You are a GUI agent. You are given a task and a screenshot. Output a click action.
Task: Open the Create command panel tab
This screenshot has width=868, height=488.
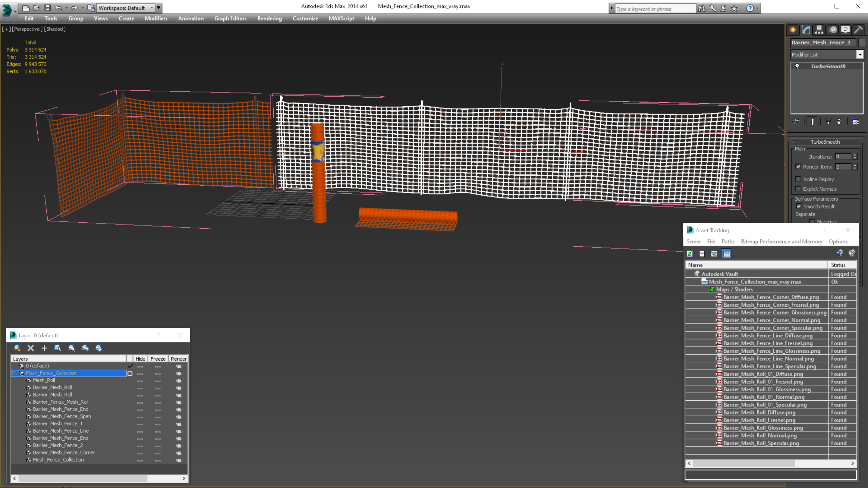click(793, 30)
